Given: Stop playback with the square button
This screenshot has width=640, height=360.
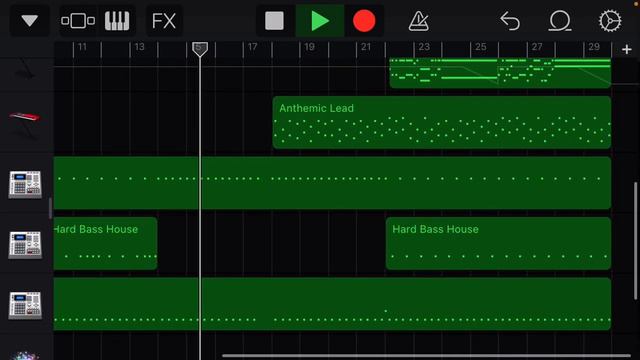Looking at the screenshot, I should (274, 20).
